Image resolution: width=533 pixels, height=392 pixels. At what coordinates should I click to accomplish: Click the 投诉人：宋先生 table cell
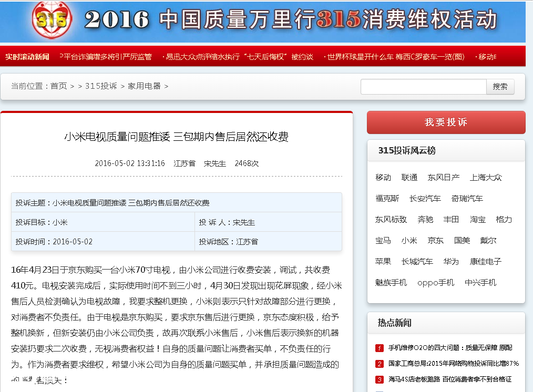(268, 222)
